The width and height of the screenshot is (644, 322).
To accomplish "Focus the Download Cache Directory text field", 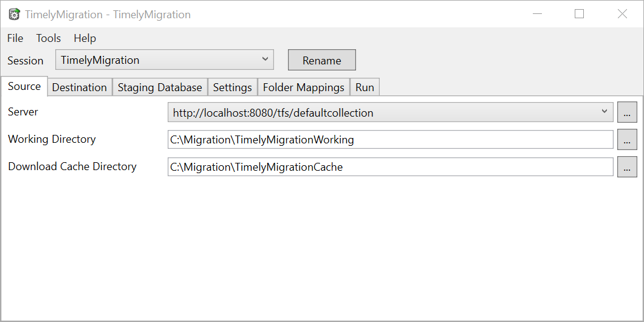I will (390, 167).
